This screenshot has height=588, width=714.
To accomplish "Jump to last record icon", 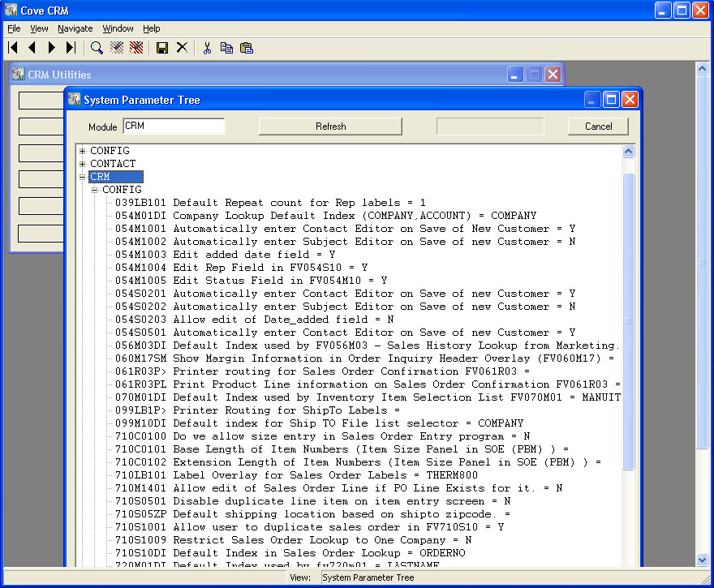I will 71,48.
